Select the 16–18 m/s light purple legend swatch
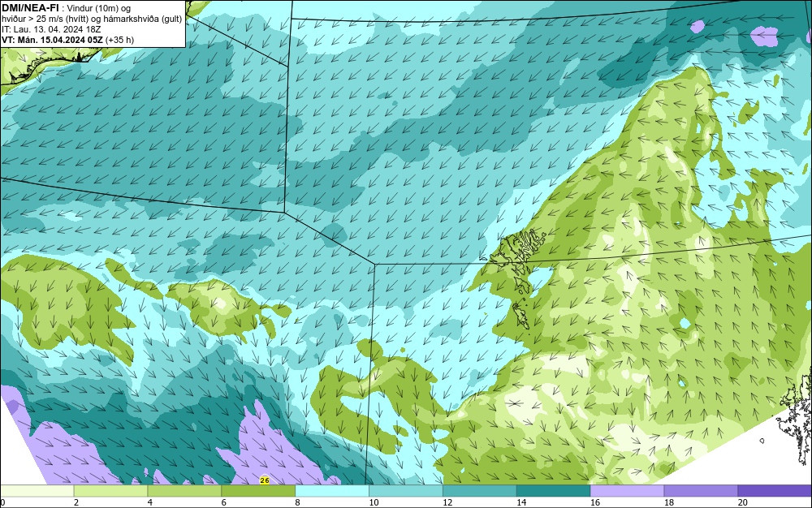 click(627, 491)
